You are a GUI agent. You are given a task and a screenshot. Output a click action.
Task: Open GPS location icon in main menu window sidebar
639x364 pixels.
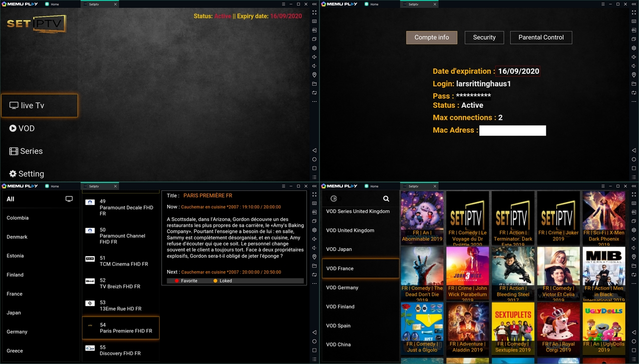tap(315, 75)
